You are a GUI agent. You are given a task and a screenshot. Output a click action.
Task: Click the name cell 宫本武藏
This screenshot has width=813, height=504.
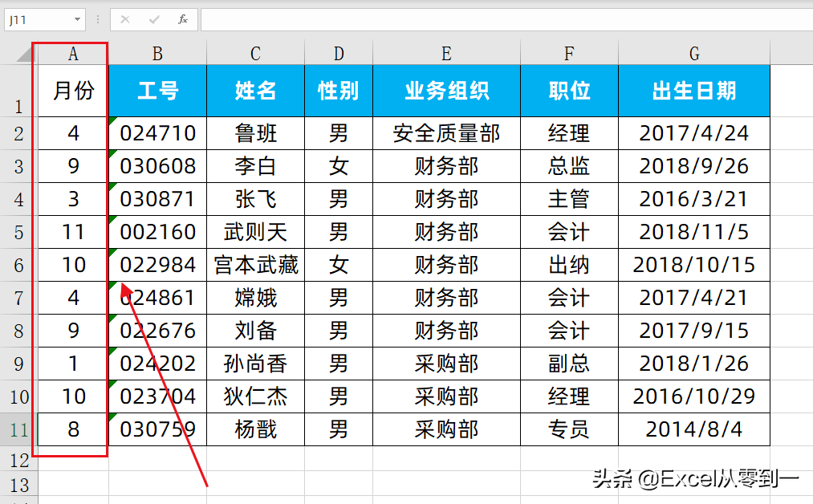(x=256, y=265)
